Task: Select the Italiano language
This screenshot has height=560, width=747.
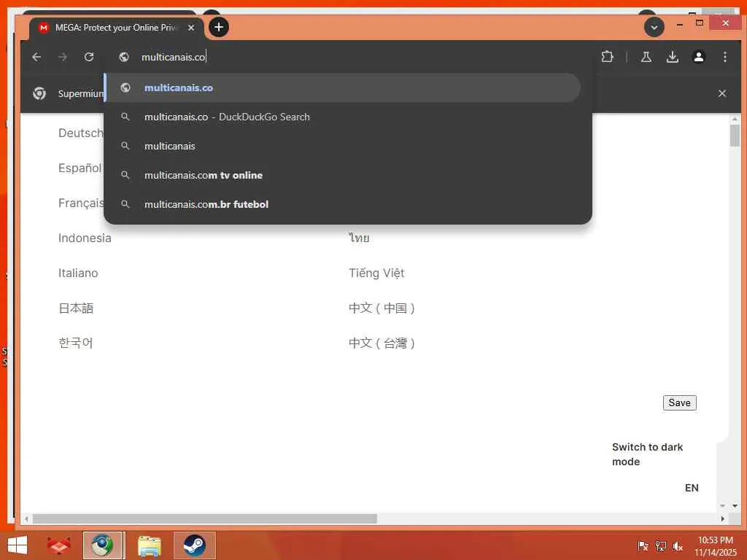Action: pyautogui.click(x=78, y=273)
